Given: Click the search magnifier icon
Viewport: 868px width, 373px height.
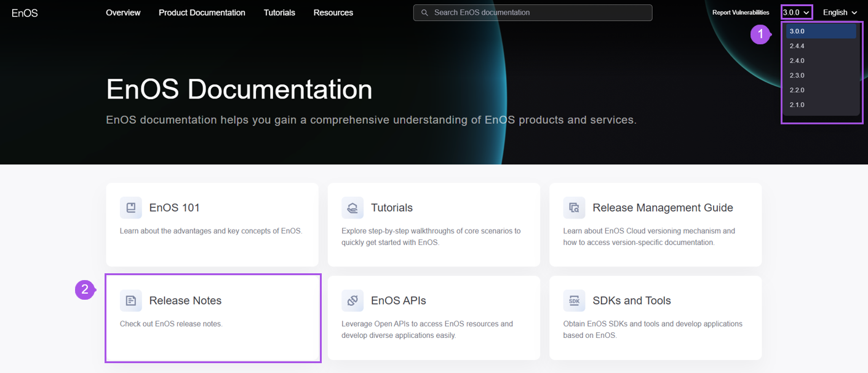Looking at the screenshot, I should tap(424, 12).
